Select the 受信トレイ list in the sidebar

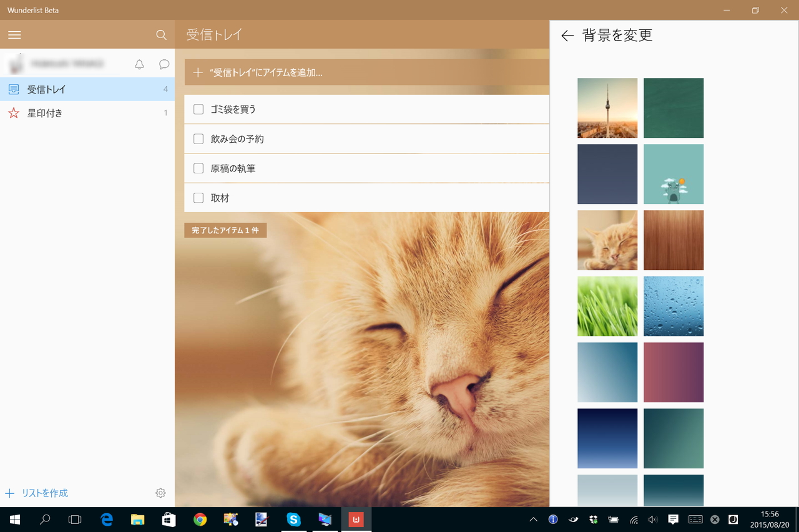click(87, 89)
